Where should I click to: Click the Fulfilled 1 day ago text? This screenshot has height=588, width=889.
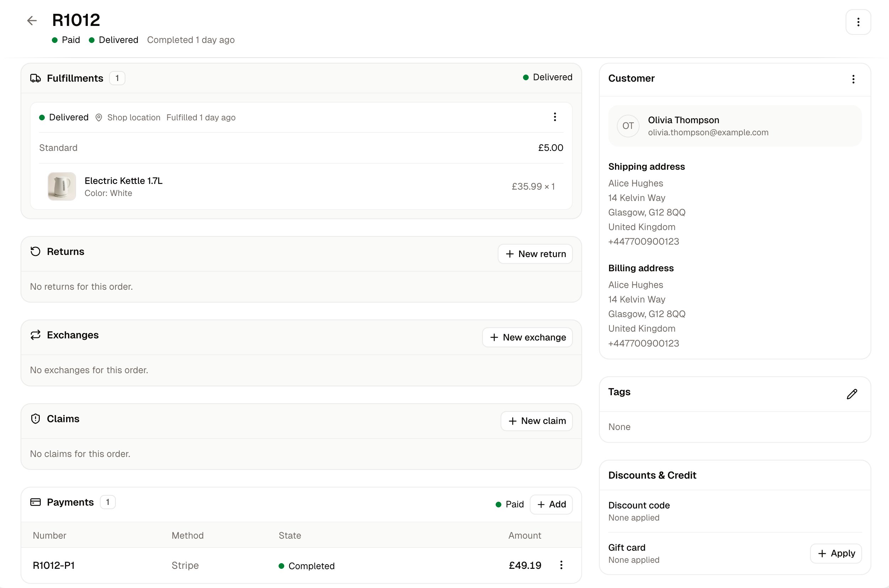pyautogui.click(x=201, y=118)
